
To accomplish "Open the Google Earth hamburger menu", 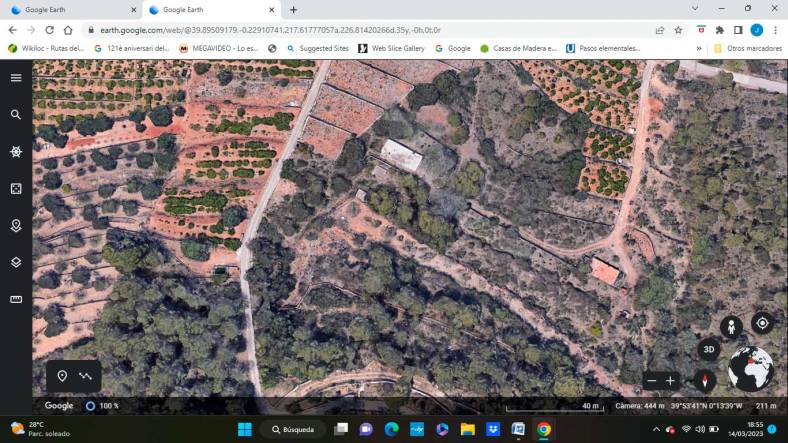I will point(16,78).
